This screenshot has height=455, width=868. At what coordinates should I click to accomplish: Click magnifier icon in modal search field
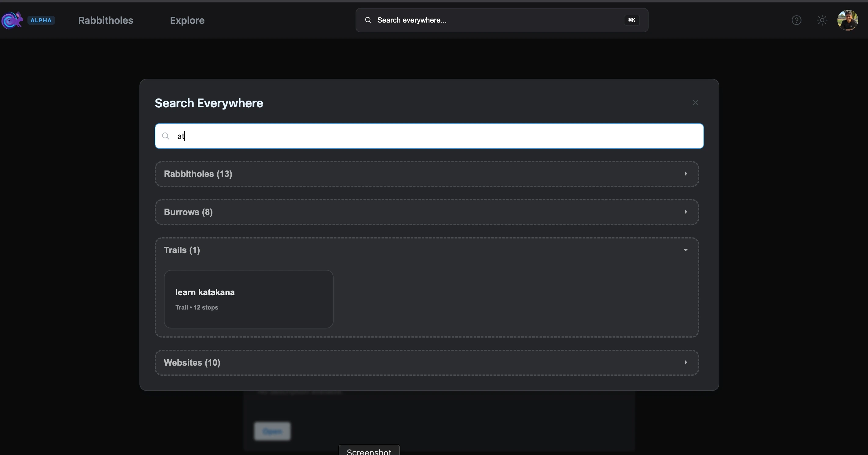tap(165, 136)
